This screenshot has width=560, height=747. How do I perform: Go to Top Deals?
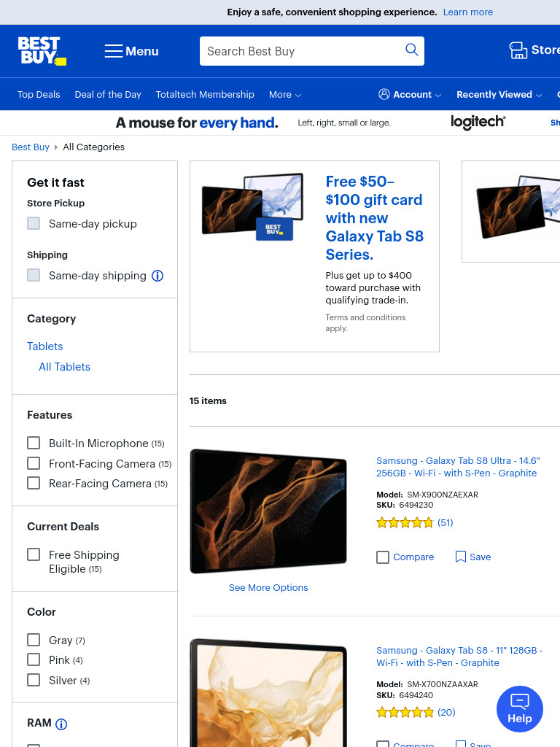coord(39,94)
